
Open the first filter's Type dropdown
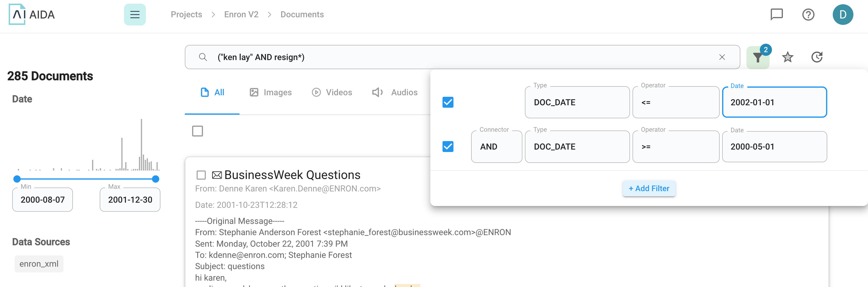(x=577, y=102)
